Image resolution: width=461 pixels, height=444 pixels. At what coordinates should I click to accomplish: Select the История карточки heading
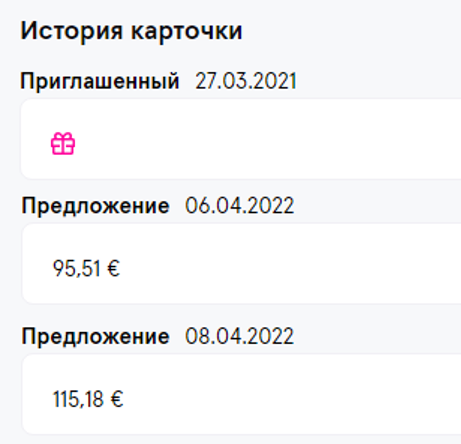click(x=131, y=32)
